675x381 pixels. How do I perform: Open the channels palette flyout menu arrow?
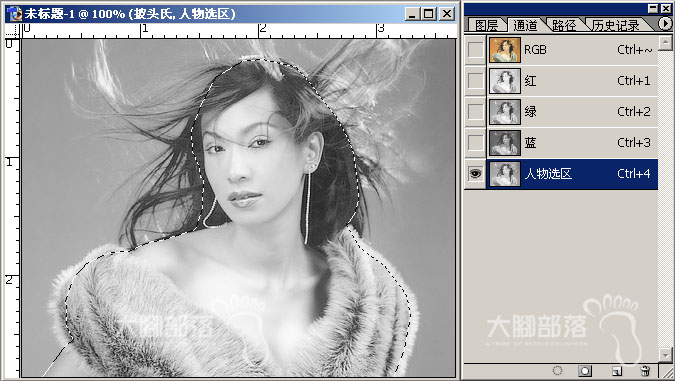665,23
